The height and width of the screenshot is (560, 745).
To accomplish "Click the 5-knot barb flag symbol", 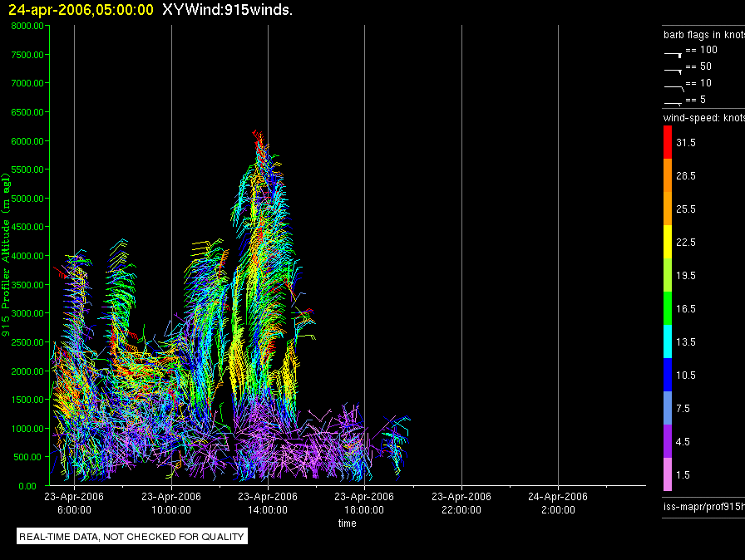I will tap(673, 103).
